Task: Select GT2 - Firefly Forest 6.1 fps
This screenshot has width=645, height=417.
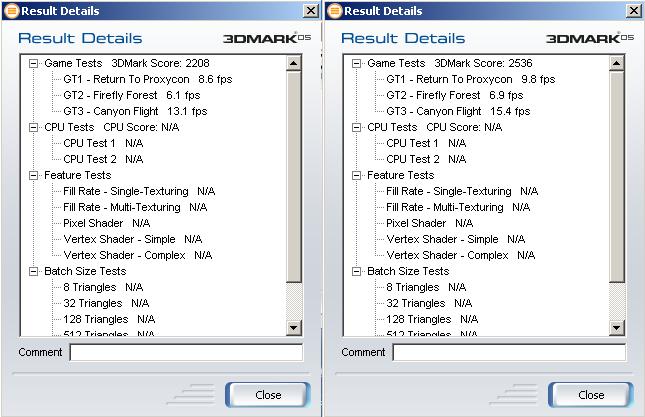Action: [x=132, y=95]
